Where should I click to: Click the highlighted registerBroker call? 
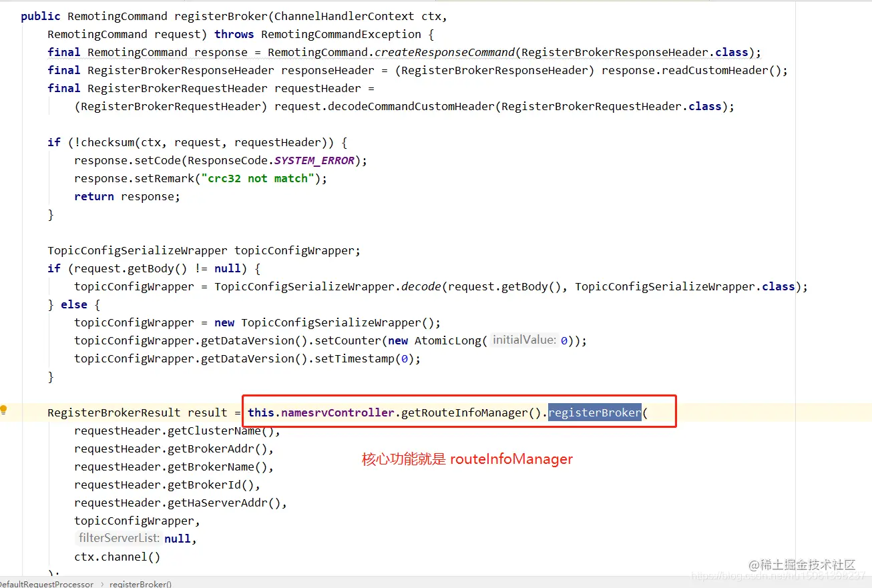coord(595,412)
